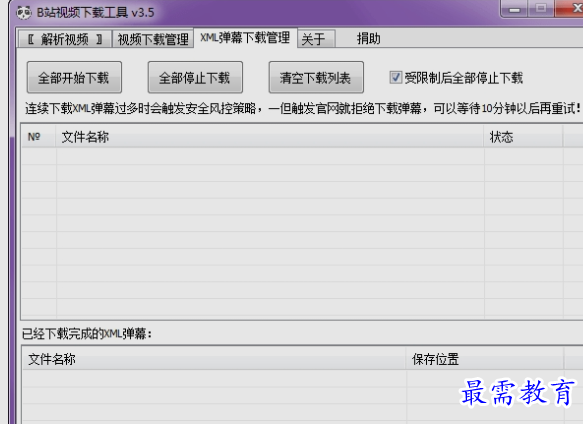The width and height of the screenshot is (583, 424).
Task: Click the 全部停止下载 button
Action: coord(195,77)
